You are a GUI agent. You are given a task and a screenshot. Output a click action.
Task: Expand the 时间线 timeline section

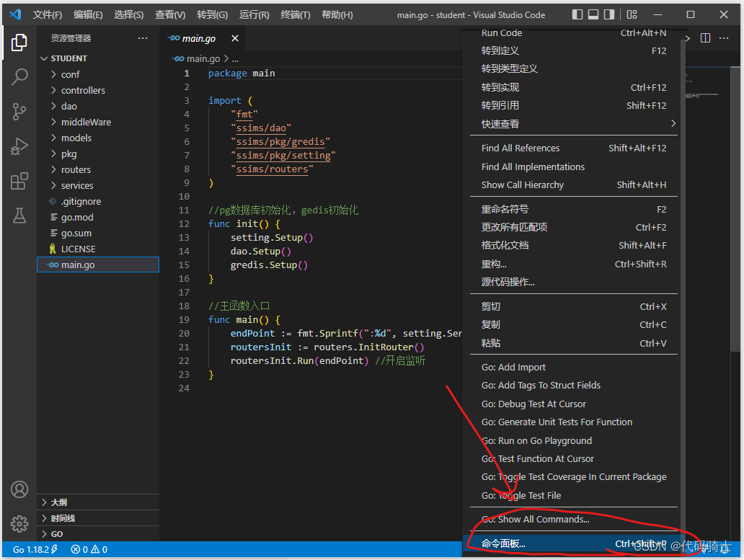[x=98, y=518]
